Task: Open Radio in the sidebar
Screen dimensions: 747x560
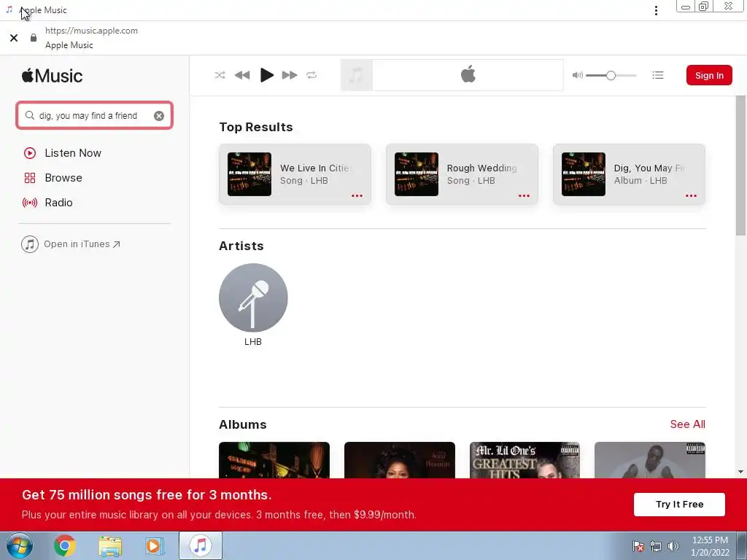Action: 58,203
